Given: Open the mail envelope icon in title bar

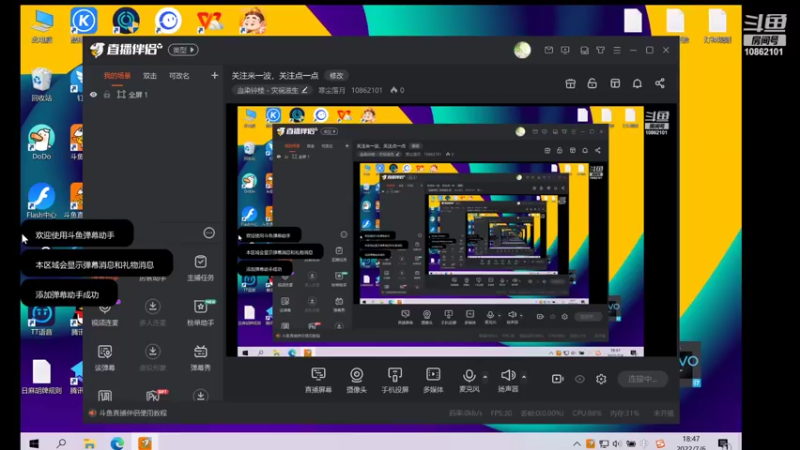Looking at the screenshot, I should 548,50.
